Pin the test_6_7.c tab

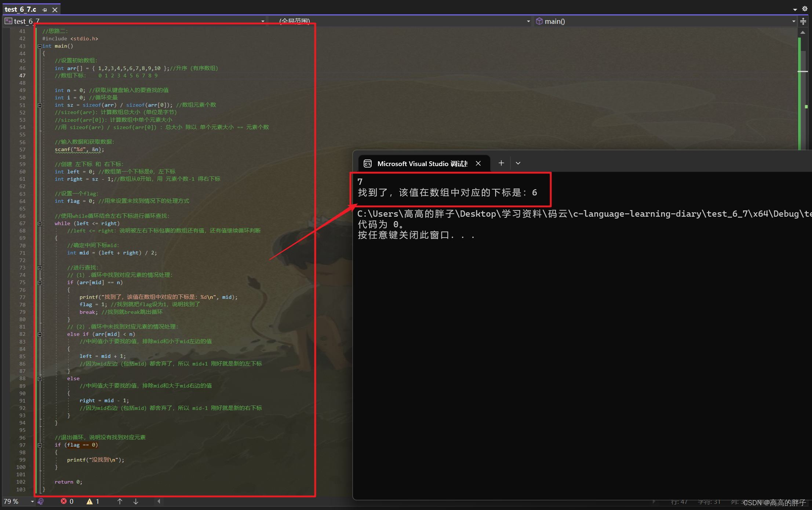click(44, 10)
